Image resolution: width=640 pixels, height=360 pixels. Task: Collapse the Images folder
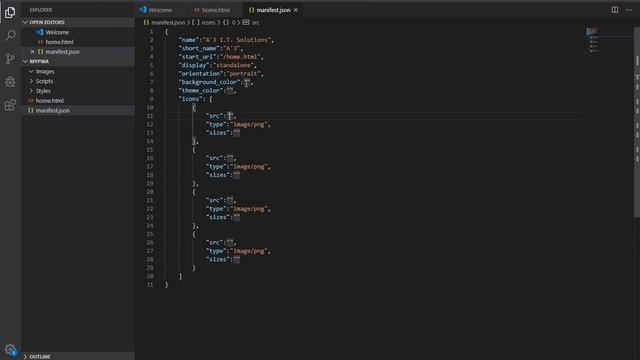click(x=78, y=71)
